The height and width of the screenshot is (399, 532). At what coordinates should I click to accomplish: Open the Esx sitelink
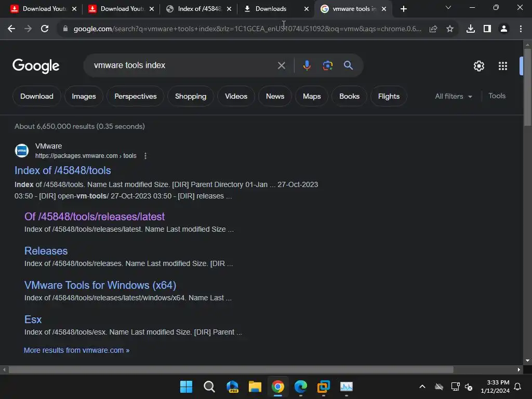[x=33, y=320]
